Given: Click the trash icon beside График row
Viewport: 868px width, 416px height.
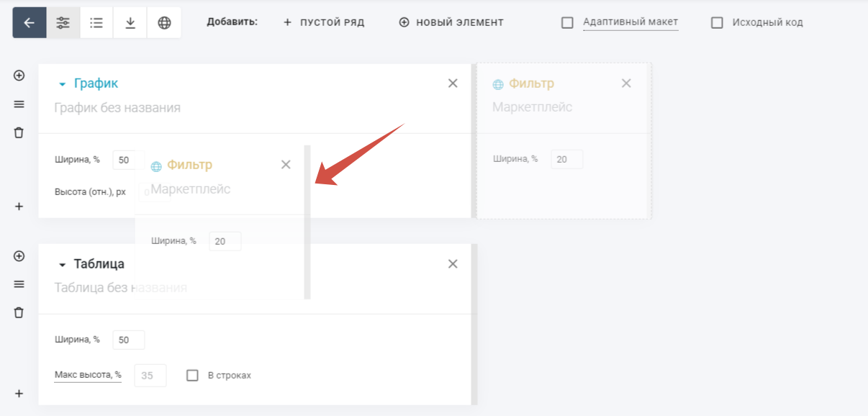Looking at the screenshot, I should point(19,132).
